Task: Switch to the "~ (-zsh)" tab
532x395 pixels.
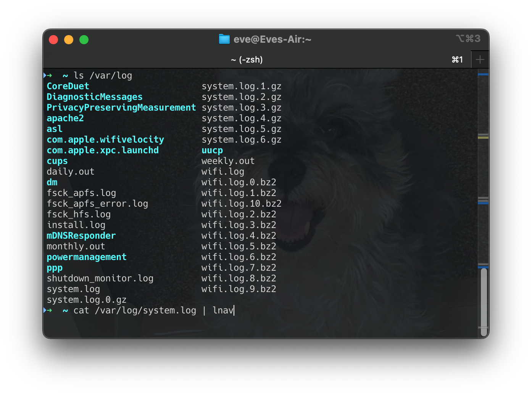Action: (x=247, y=59)
